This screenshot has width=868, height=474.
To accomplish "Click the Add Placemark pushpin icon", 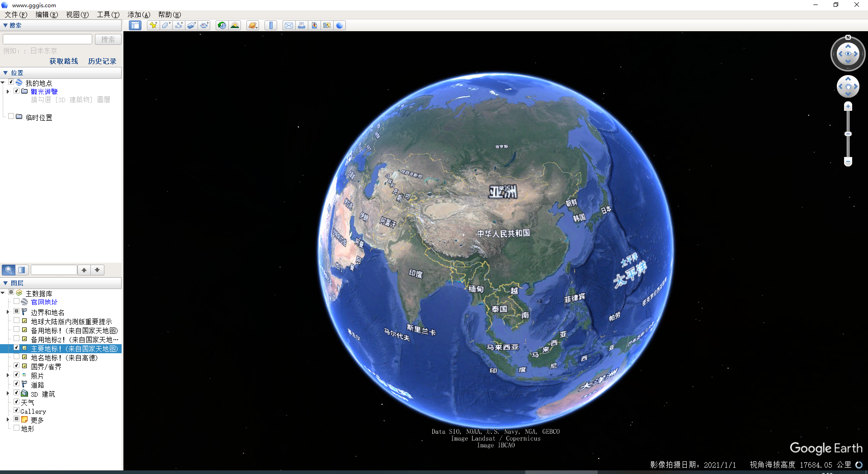I will [153, 25].
